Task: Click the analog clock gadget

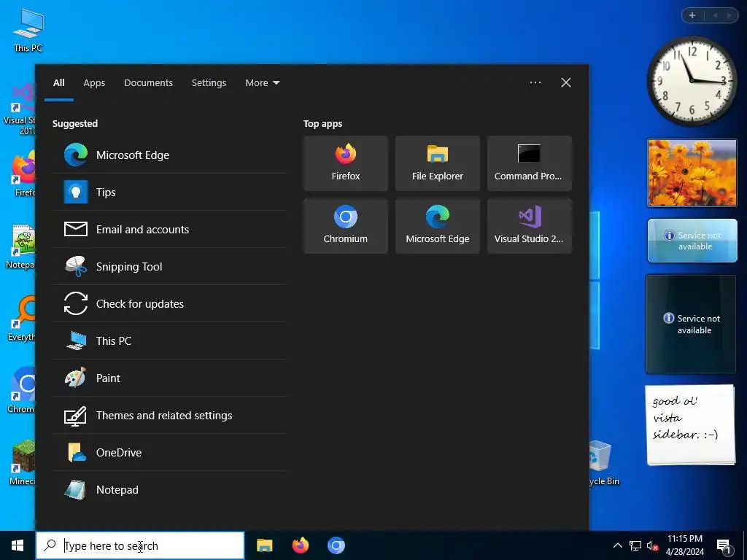Action: click(692, 81)
